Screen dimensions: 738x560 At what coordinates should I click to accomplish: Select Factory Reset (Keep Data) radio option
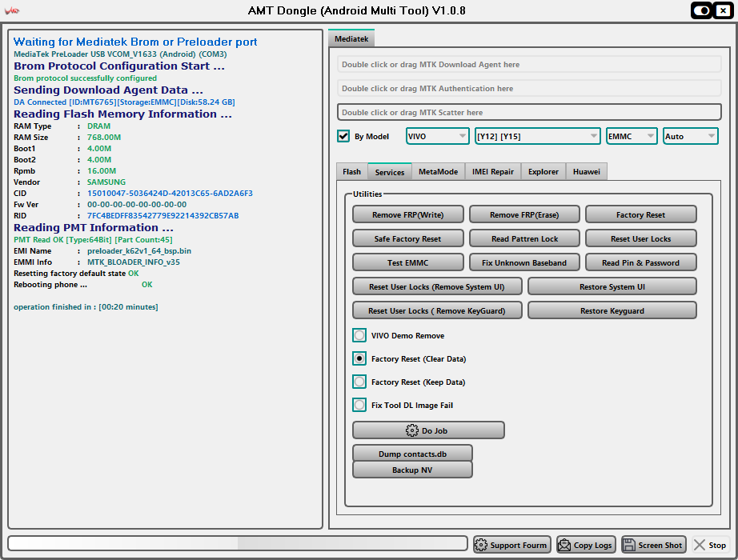pos(359,382)
